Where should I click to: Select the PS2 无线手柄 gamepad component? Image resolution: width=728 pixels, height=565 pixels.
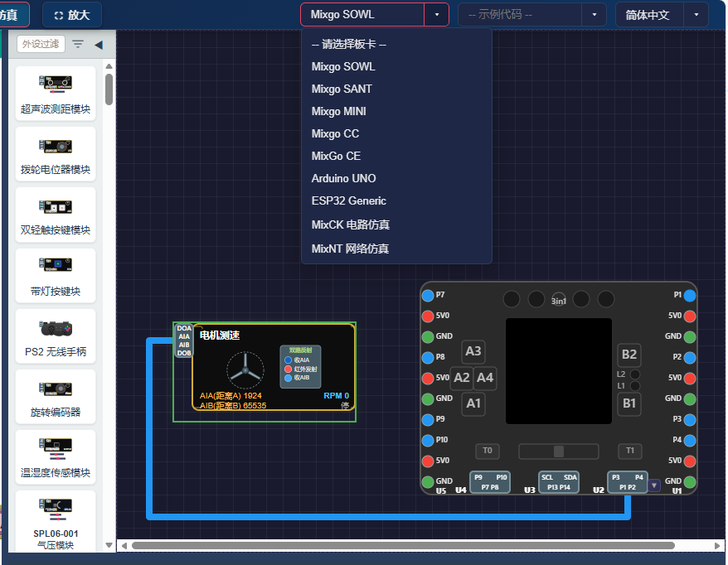[x=56, y=336]
